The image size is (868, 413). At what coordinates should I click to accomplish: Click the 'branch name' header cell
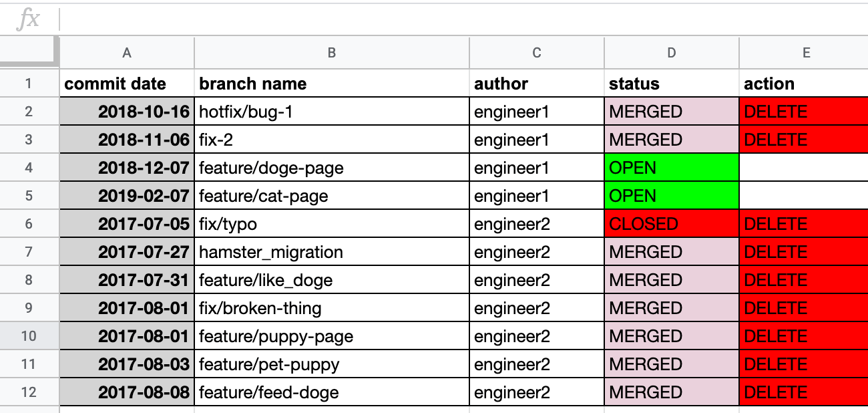(x=332, y=84)
